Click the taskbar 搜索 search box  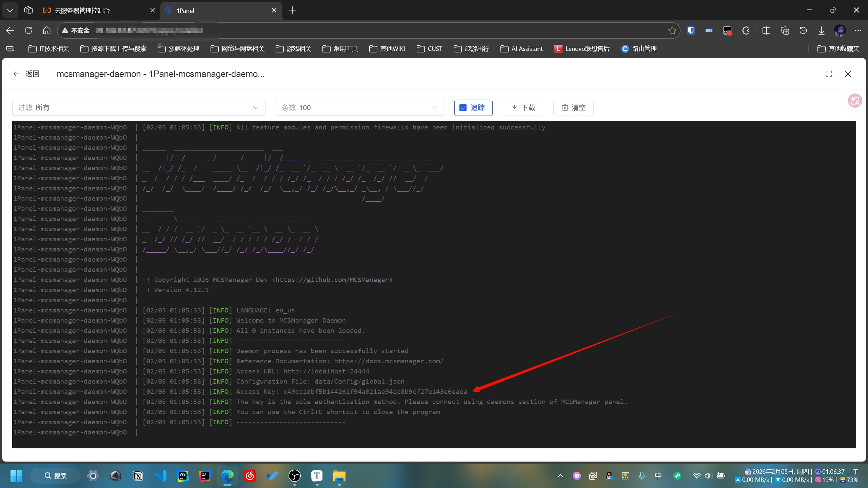pos(56,476)
